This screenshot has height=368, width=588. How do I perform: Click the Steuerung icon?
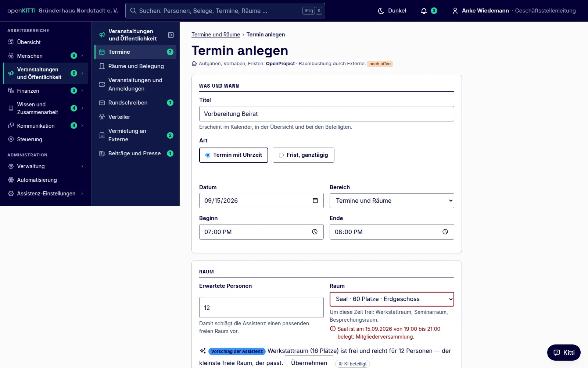(11, 139)
